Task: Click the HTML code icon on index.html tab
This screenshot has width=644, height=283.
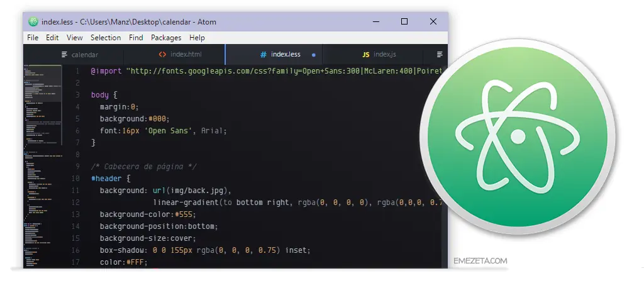Action: [163, 54]
